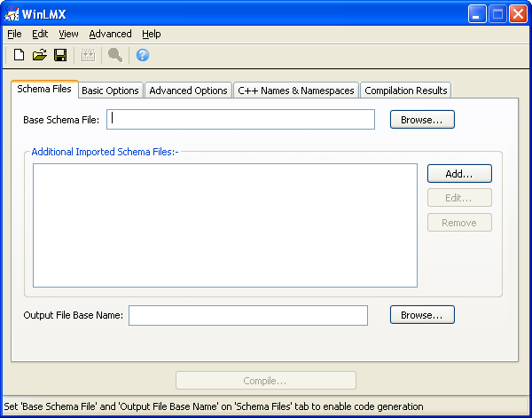Open the C++ Names & Namespaces tab
The image size is (532, 418).
pyautogui.click(x=296, y=91)
